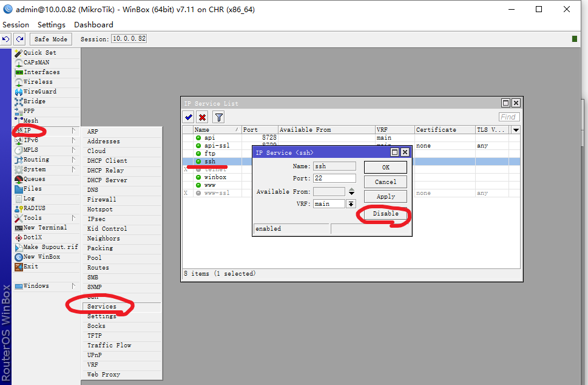Click Make Supout.rif in the sidebar

pos(47,247)
